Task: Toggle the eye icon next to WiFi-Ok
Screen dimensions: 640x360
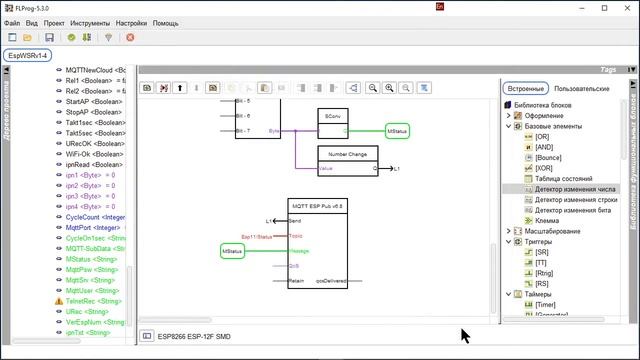Action: click(x=59, y=154)
